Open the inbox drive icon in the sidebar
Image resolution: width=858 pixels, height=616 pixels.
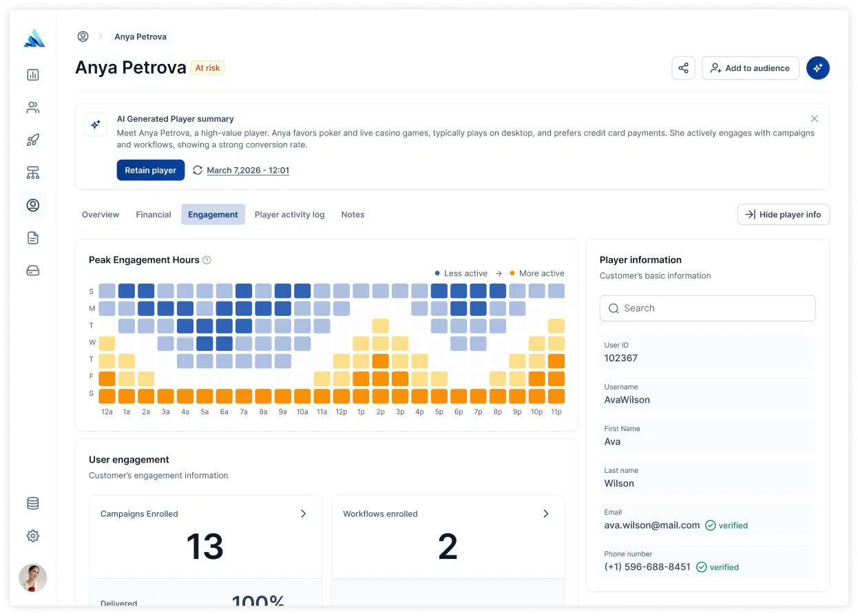(33, 270)
